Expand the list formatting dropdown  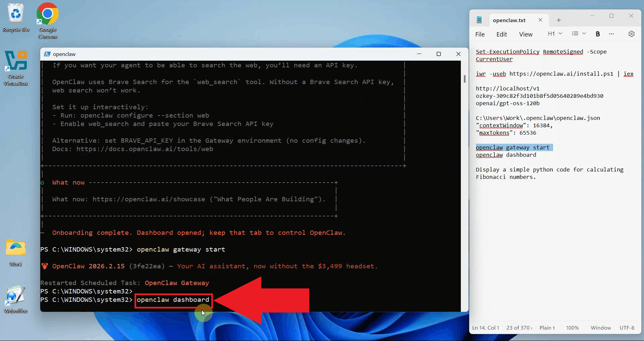click(579, 34)
